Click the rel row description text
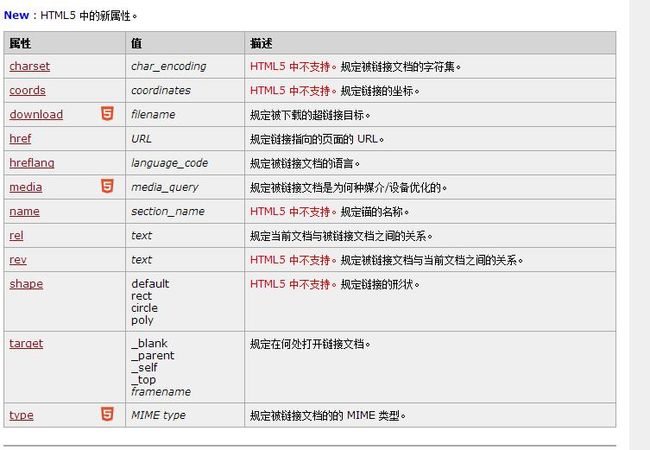The height and width of the screenshot is (450, 650). click(x=341, y=236)
